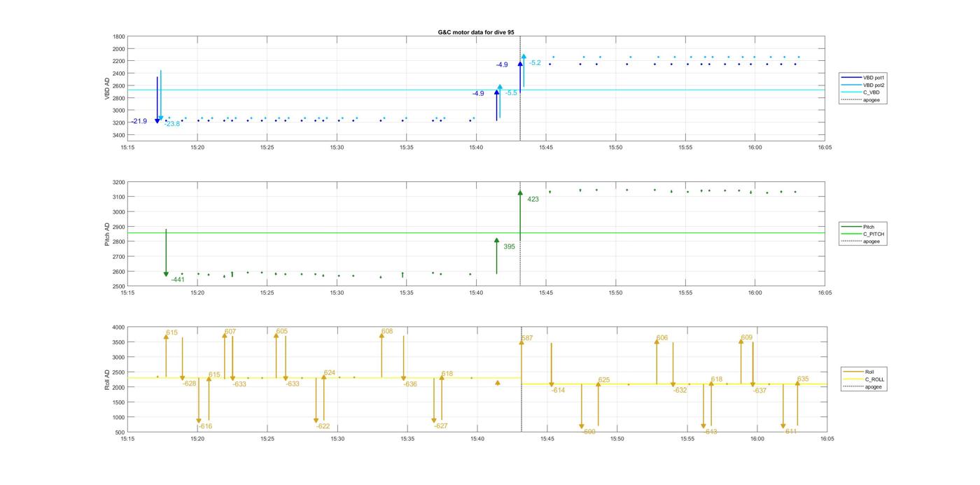Image resolution: width=980 pixels, height=485 pixels.
Task: Click the '-632' roll annotation
Action: pyautogui.click(x=680, y=391)
